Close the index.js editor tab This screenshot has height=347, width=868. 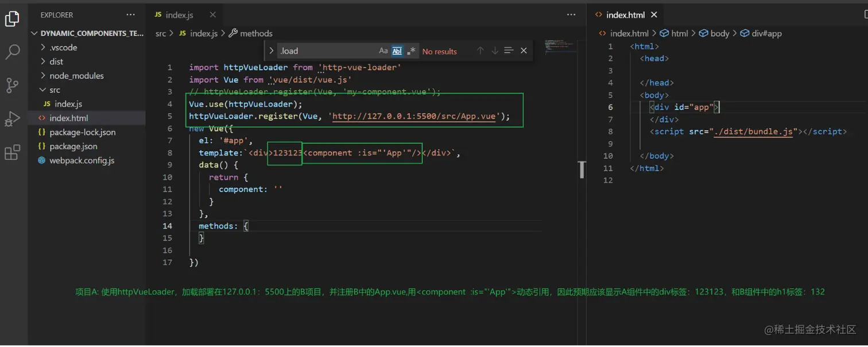click(213, 15)
